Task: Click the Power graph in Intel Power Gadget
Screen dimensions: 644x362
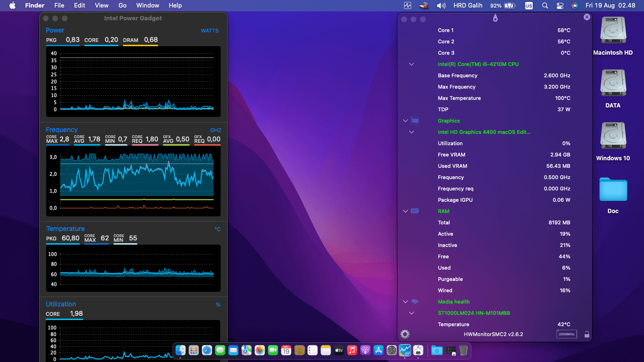Action: coord(133,82)
